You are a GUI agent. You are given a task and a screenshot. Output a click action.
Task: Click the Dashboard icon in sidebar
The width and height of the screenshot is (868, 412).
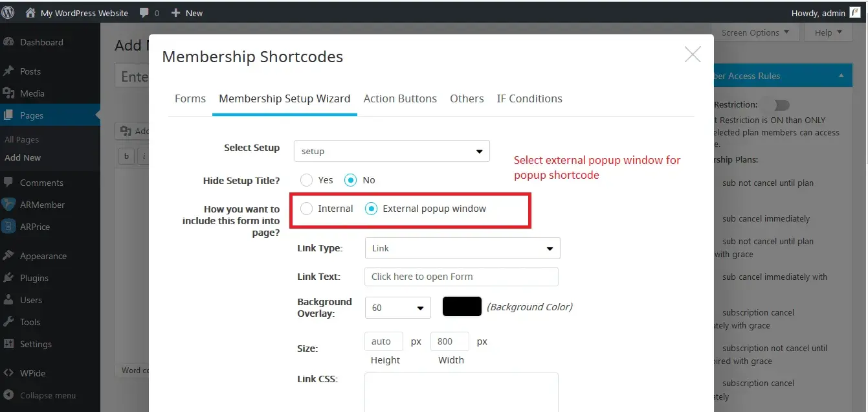9,42
